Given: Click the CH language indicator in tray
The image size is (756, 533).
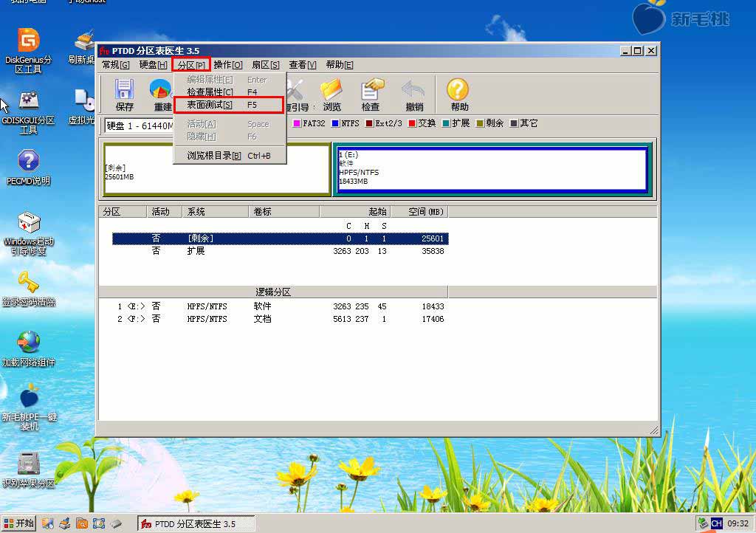Looking at the screenshot, I should click(x=716, y=523).
